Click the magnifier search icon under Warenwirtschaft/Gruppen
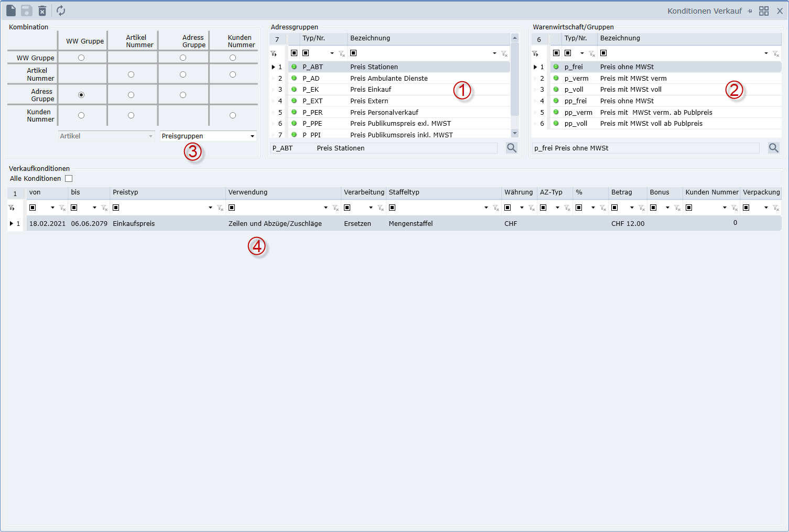 coord(773,148)
